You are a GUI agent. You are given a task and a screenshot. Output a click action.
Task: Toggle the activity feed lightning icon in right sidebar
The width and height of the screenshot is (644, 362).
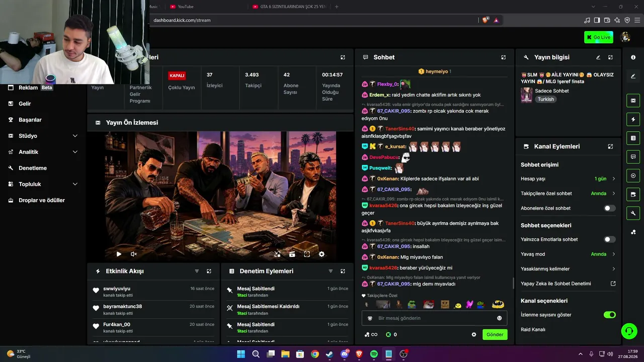tap(633, 119)
